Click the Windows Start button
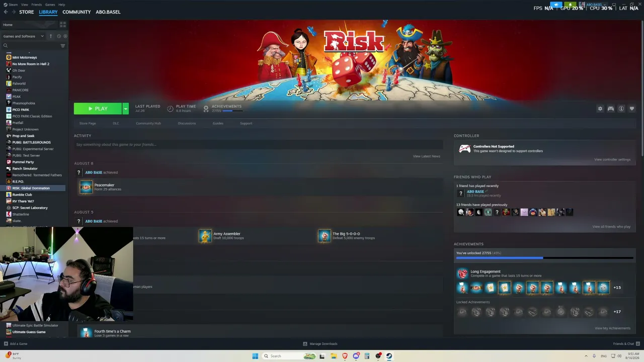Viewport: 644px width, 362px height. (255, 356)
